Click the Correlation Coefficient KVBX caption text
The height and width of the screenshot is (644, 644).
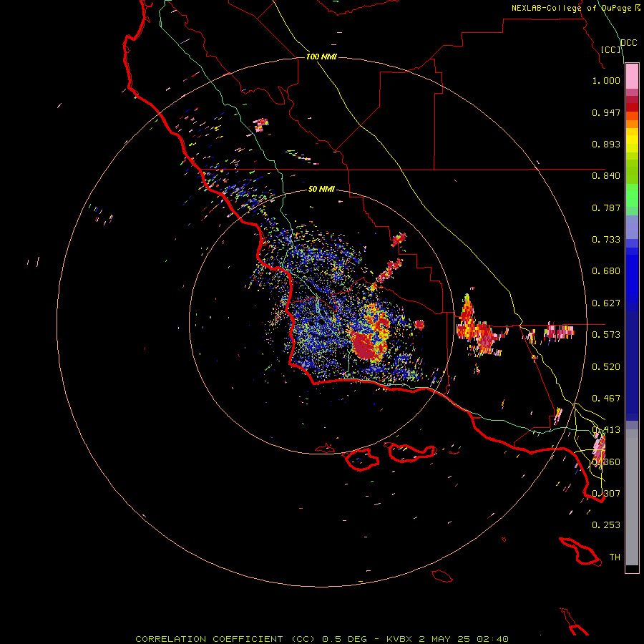[x=322, y=639]
